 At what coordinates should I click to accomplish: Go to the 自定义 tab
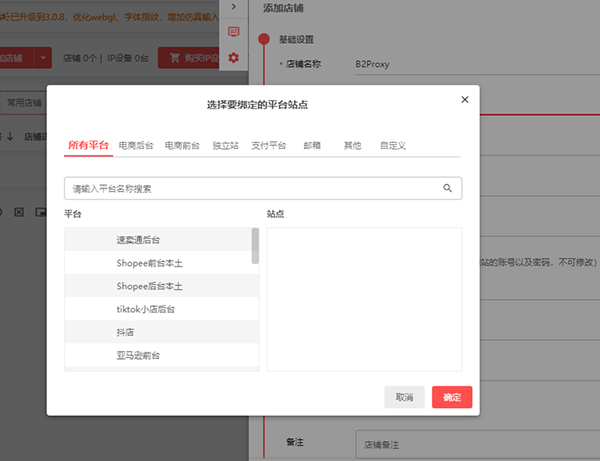pos(393,146)
